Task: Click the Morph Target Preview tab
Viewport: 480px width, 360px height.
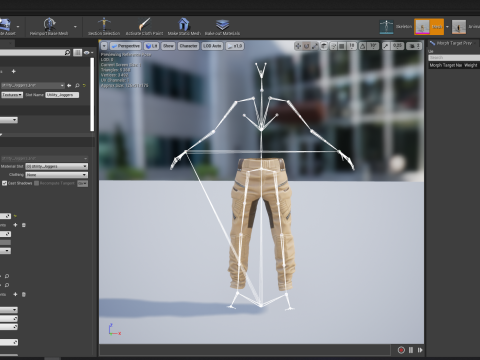Action: pos(453,43)
